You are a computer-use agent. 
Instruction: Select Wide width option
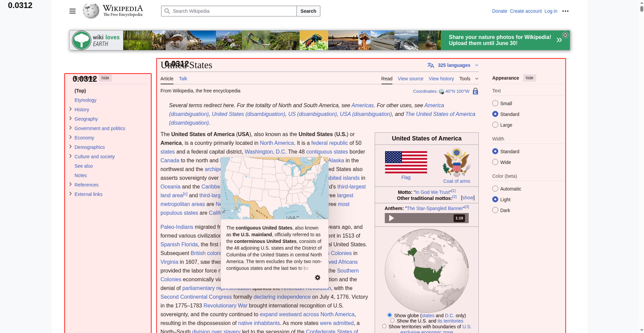(495, 162)
